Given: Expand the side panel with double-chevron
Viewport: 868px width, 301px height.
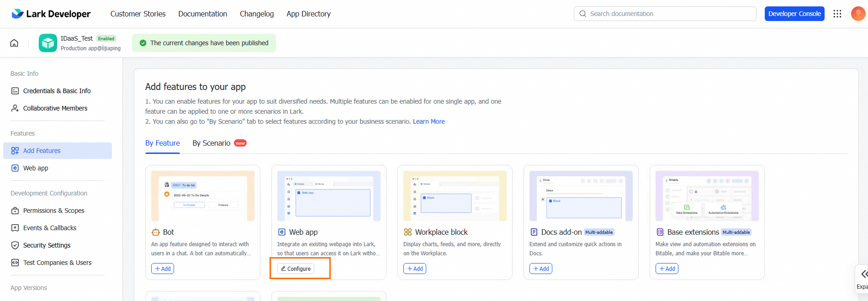Looking at the screenshot, I should (864, 274).
